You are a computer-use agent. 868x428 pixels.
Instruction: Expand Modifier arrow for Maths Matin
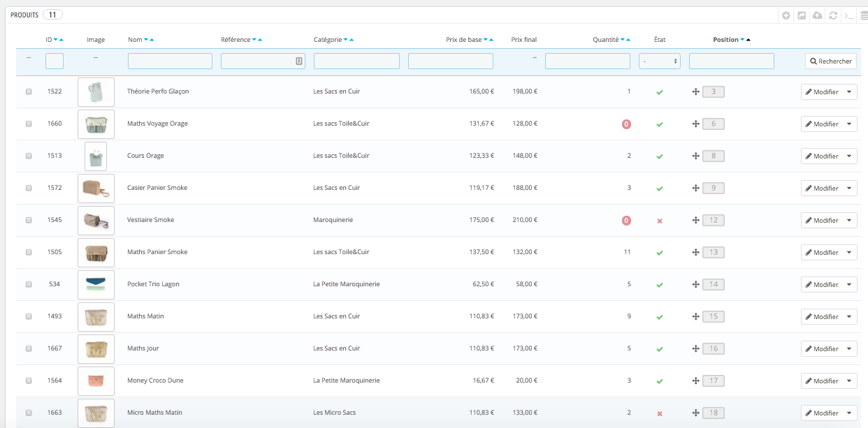(x=848, y=316)
